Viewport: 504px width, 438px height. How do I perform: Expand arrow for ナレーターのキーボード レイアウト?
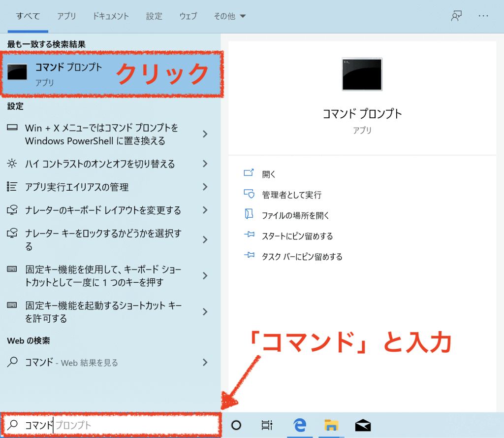205,210
